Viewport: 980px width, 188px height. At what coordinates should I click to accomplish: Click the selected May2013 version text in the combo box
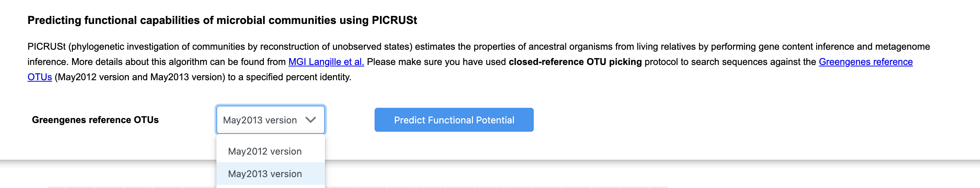point(260,120)
